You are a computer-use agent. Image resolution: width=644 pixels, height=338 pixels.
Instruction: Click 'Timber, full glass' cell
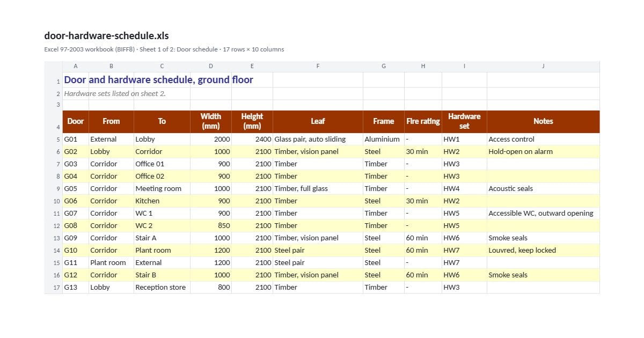pos(318,189)
